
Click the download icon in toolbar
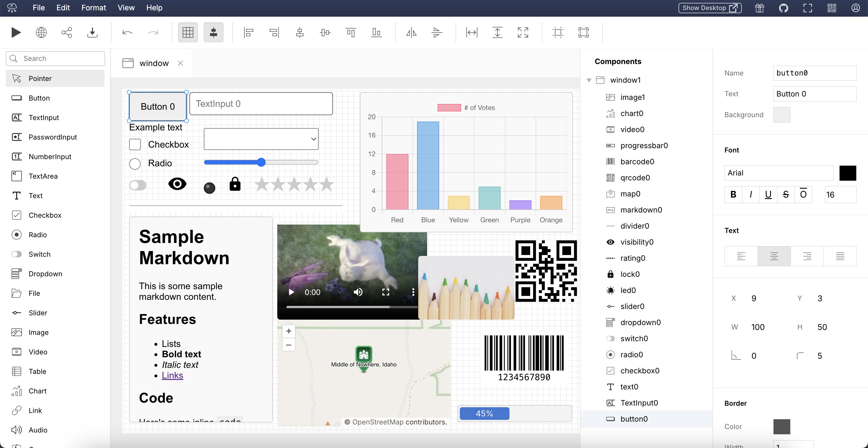(92, 32)
